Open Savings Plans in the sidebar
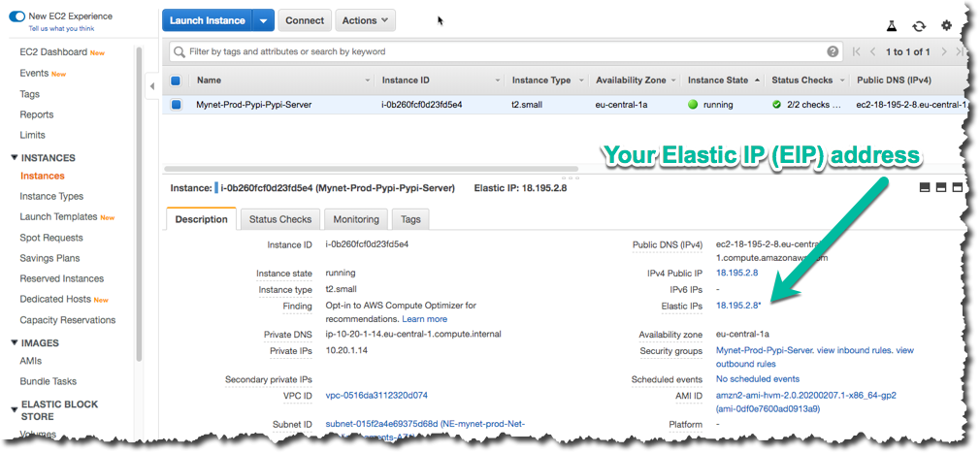The height and width of the screenshot is (453, 980). [50, 258]
